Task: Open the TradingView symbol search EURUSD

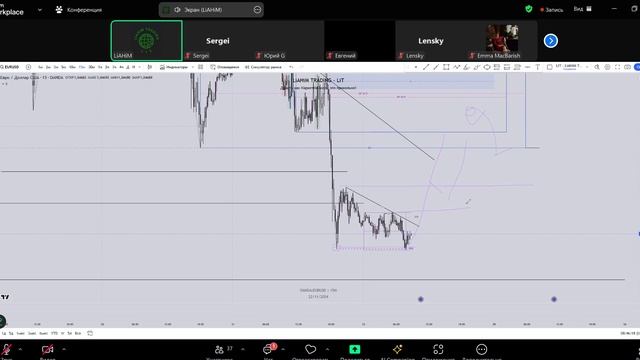Action: pos(10,67)
